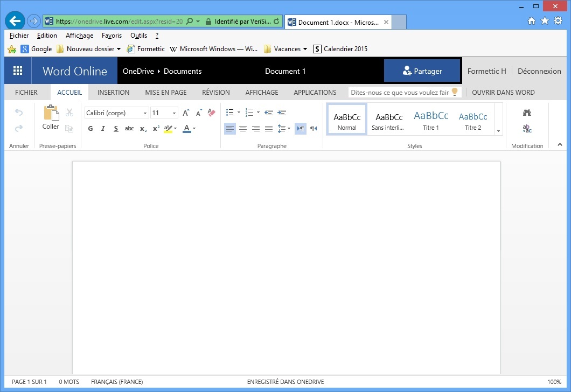Screen dimensions: 571x392
Task: Collapse the ribbon with chevron
Action: [x=560, y=145]
